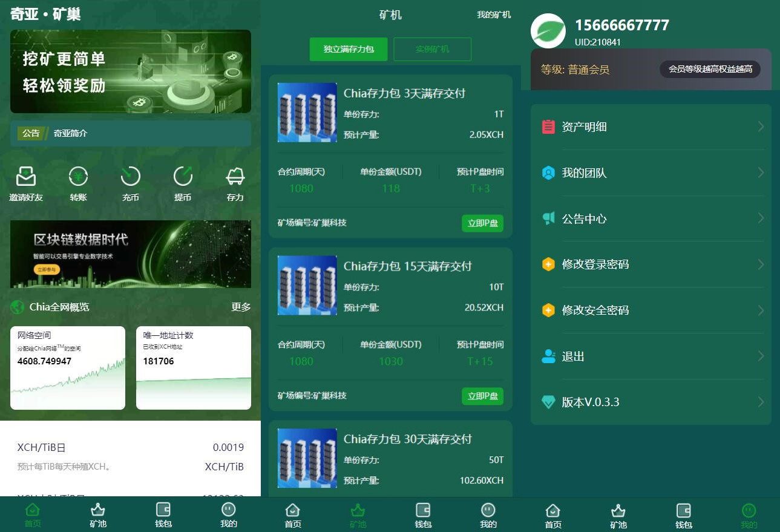
Task: Click the green leaf profile avatar
Action: (548, 31)
